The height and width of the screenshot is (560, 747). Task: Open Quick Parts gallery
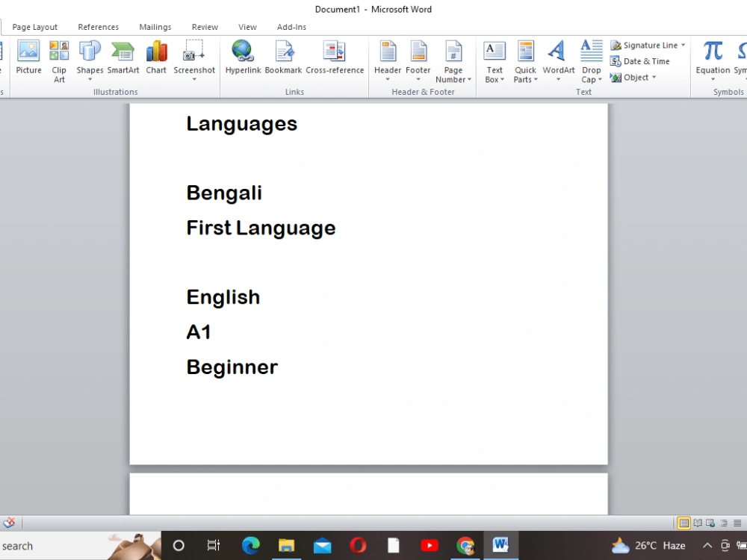click(525, 62)
